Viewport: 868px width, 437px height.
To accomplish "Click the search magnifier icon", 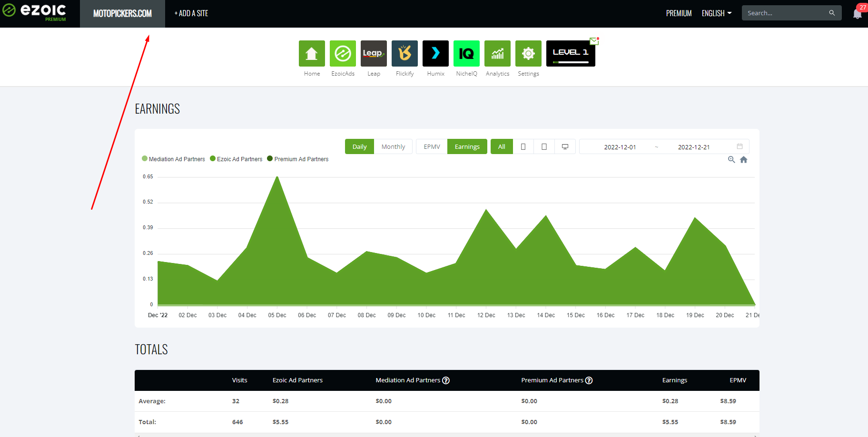I will pyautogui.click(x=832, y=13).
